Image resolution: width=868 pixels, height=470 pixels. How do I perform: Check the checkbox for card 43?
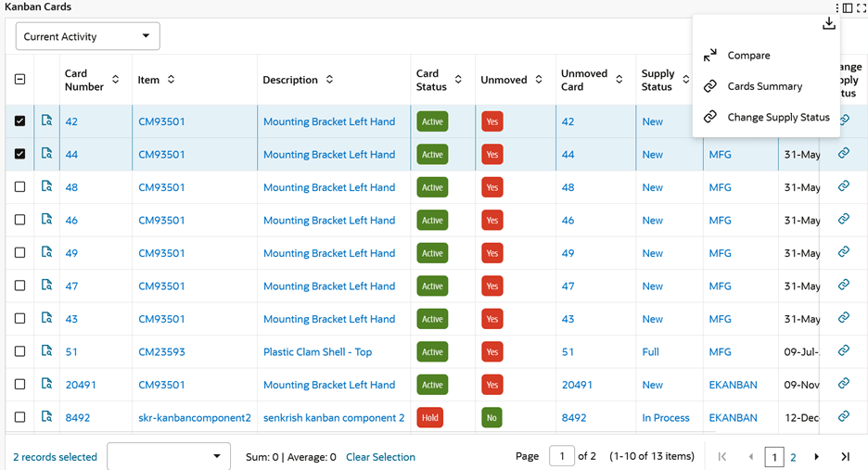pos(19,318)
